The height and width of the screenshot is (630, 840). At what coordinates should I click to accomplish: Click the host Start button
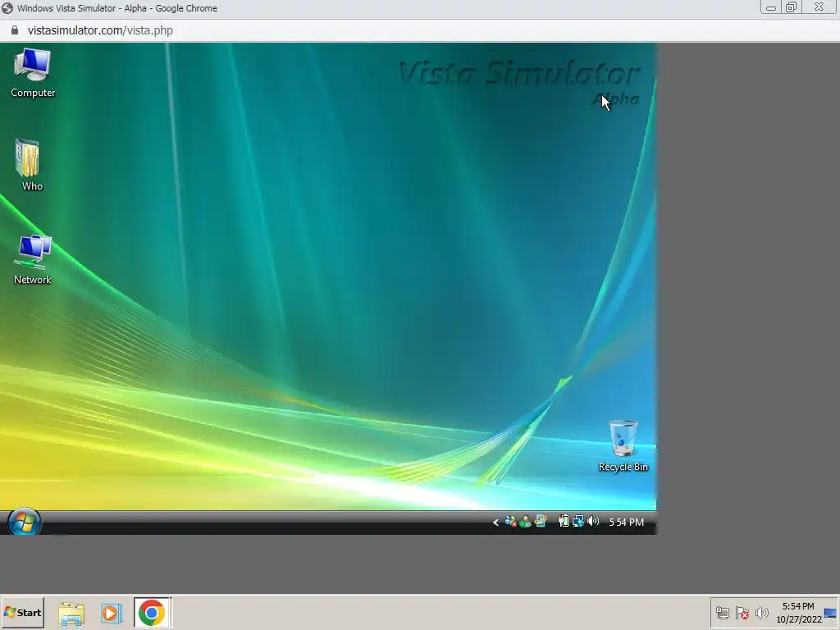pyautogui.click(x=22, y=612)
